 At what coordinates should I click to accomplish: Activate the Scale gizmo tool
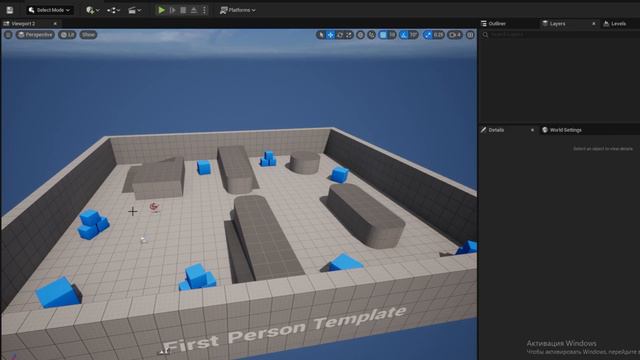[x=349, y=35]
